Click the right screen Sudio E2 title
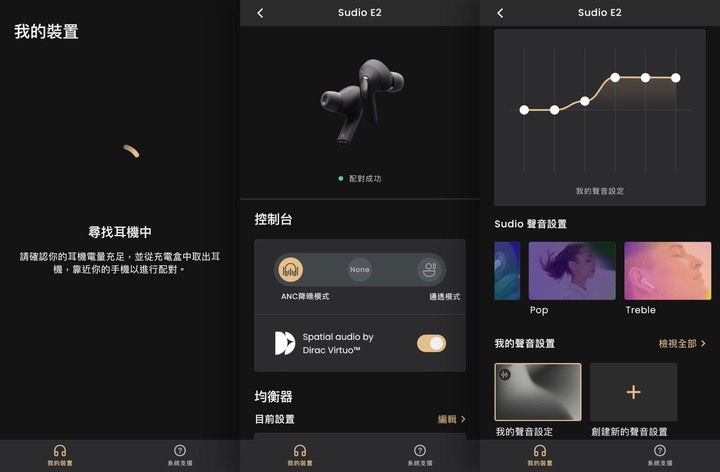Screen dimensions: 720x472 [600, 13]
